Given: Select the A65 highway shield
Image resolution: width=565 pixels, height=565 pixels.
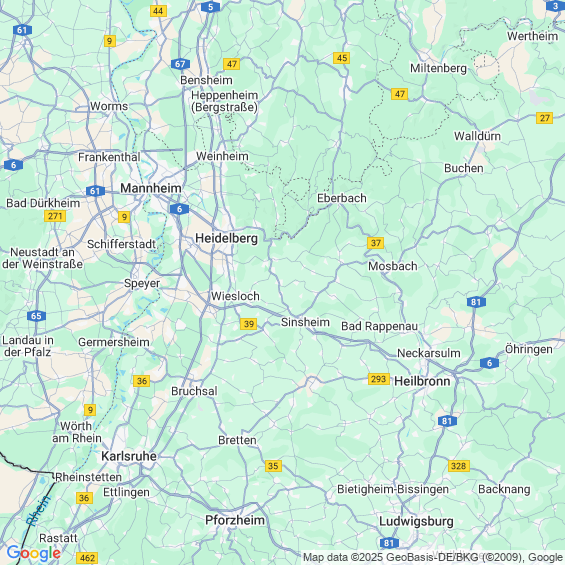Looking at the screenshot, I should [x=36, y=316].
